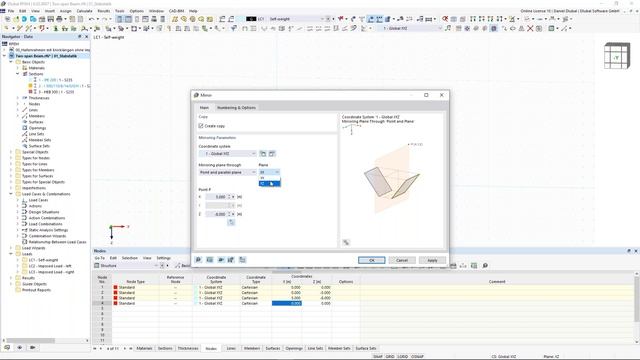Click the third icon in Mirror dialog footer
The width and height of the screenshot is (640, 360).
(220, 260)
